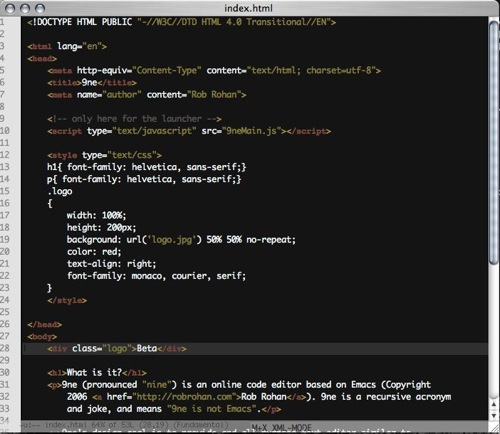500x434 pixels.
Task: Click the html lang="en" tag
Action: [x=67, y=46]
